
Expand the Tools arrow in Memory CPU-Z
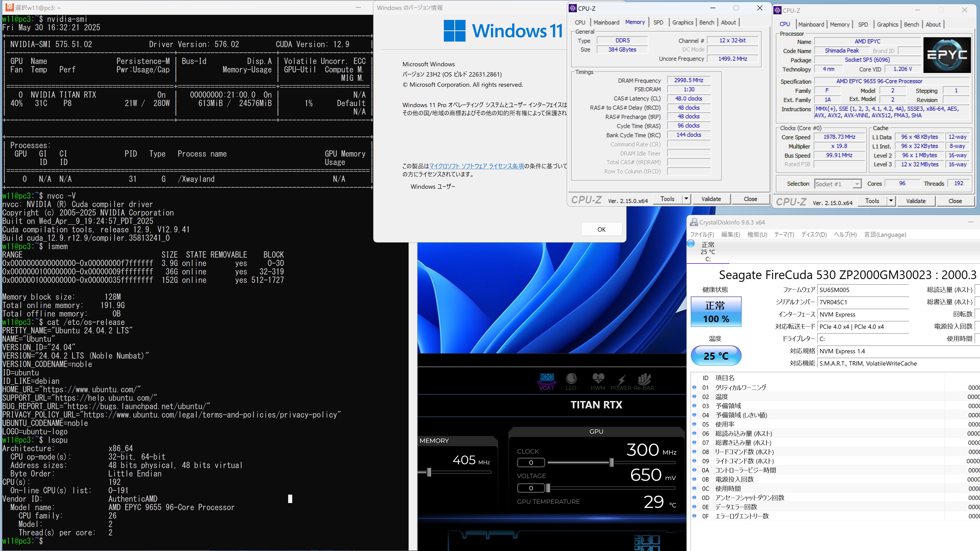click(x=686, y=199)
